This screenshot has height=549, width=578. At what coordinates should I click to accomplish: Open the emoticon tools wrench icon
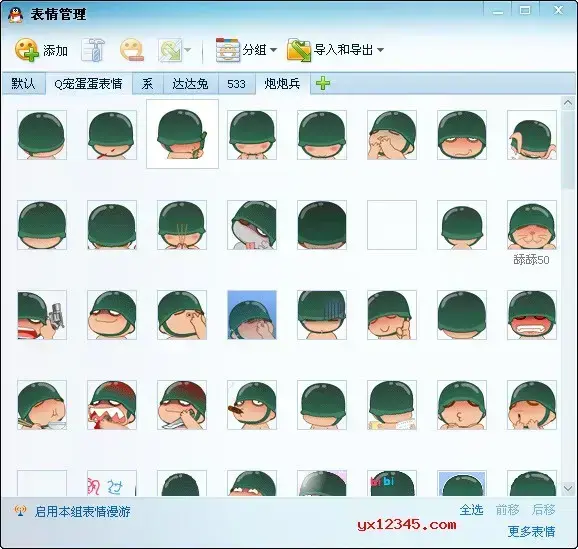[x=93, y=49]
